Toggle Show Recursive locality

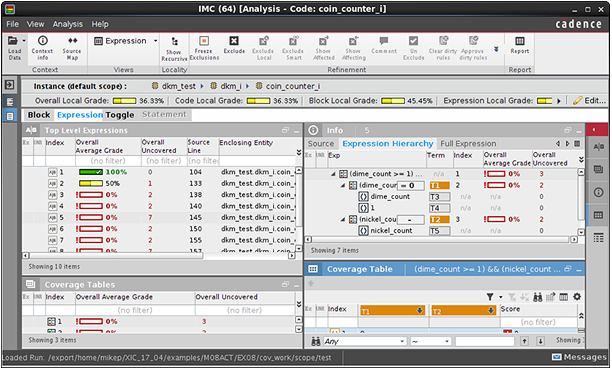174,49
